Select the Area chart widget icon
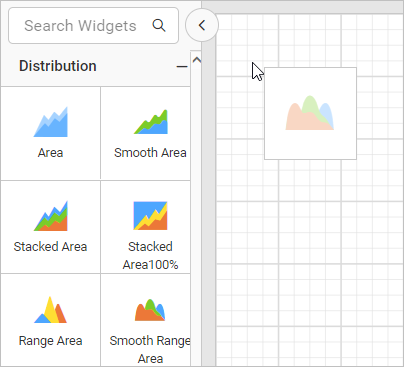Screen dimensions: 404x367 point(51,122)
